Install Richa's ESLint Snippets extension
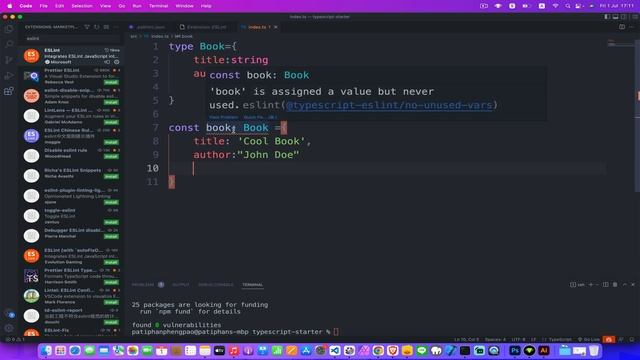The height and width of the screenshot is (360, 640). (x=111, y=176)
